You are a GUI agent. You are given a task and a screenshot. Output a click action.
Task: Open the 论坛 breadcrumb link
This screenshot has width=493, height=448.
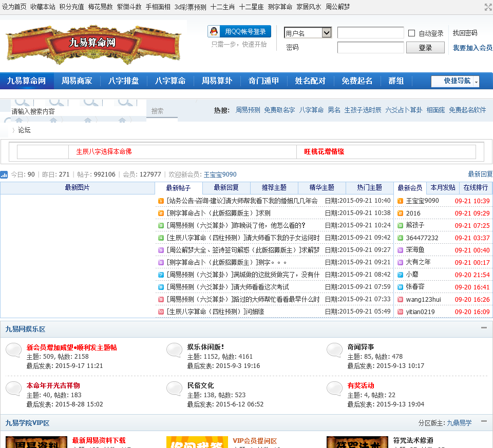(24, 130)
